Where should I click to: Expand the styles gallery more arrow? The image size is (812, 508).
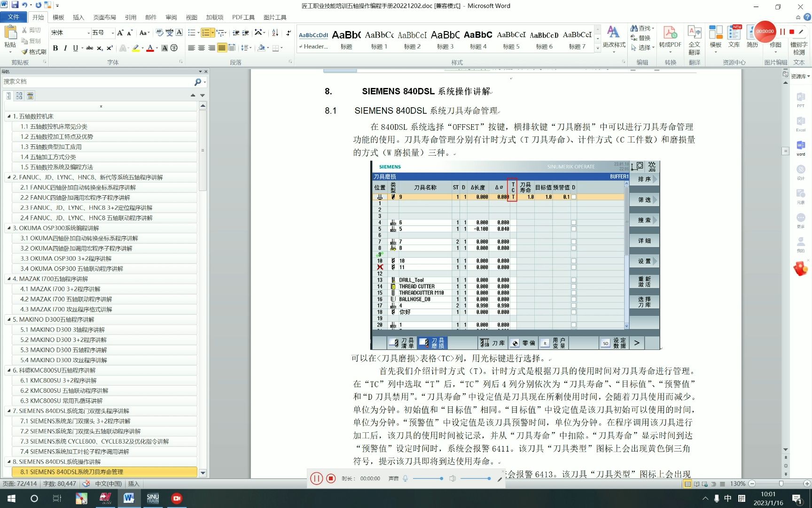tap(598, 48)
